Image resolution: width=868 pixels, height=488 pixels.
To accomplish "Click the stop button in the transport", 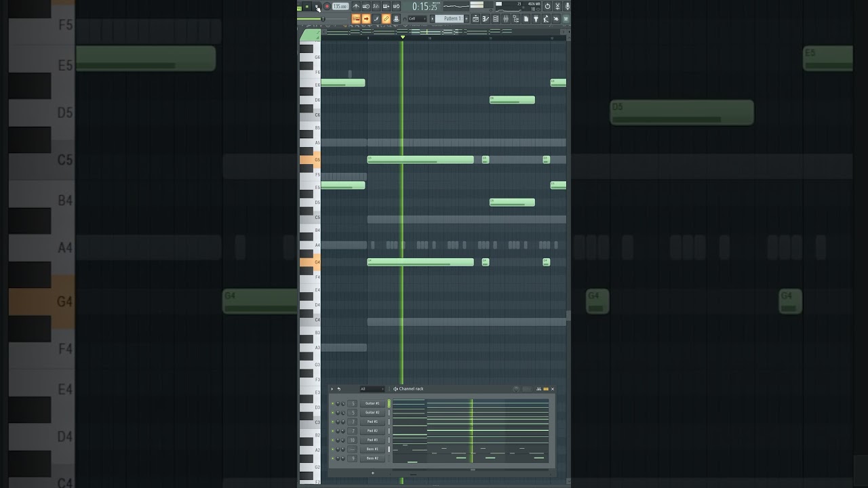I will click(317, 7).
